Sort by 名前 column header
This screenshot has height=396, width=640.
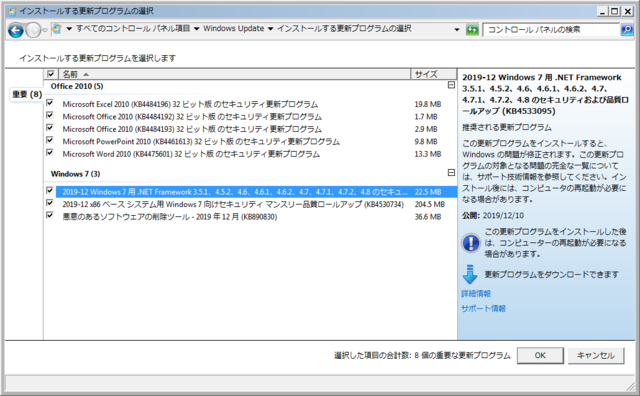tap(235, 74)
